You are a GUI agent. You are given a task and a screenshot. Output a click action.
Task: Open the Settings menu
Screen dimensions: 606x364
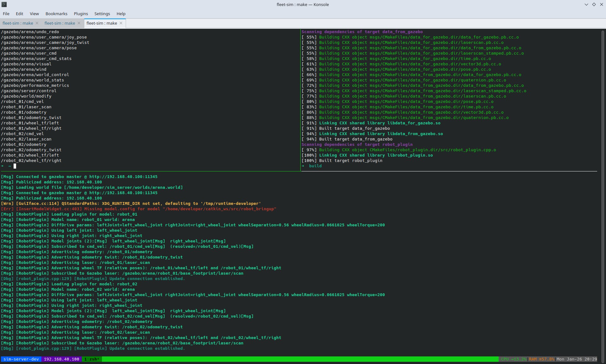tap(102, 14)
